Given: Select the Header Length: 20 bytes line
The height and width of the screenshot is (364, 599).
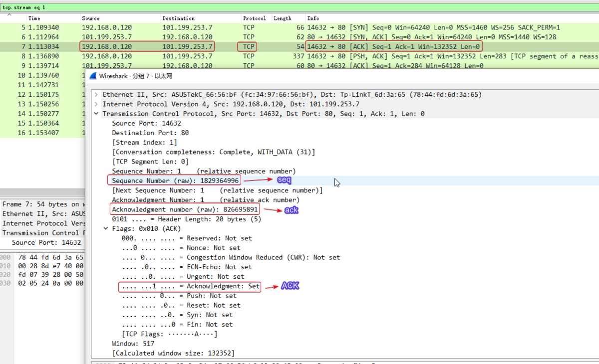Looking at the screenshot, I should pos(186,219).
